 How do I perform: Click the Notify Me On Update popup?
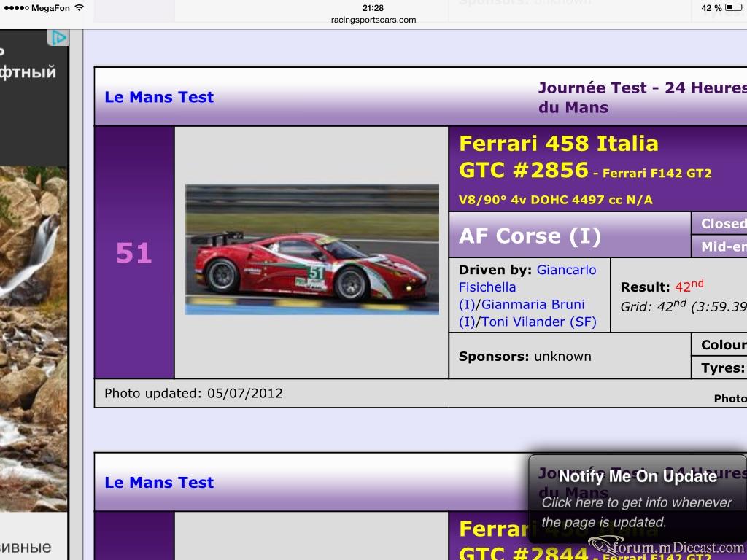pyautogui.click(x=638, y=499)
